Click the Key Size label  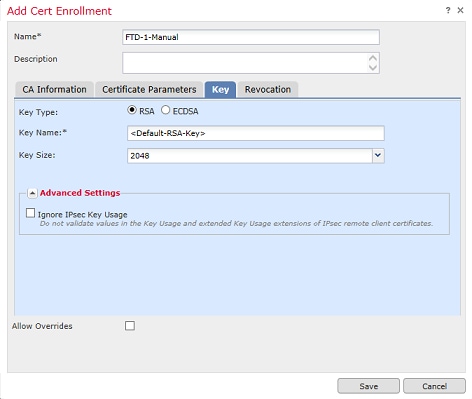(x=37, y=155)
